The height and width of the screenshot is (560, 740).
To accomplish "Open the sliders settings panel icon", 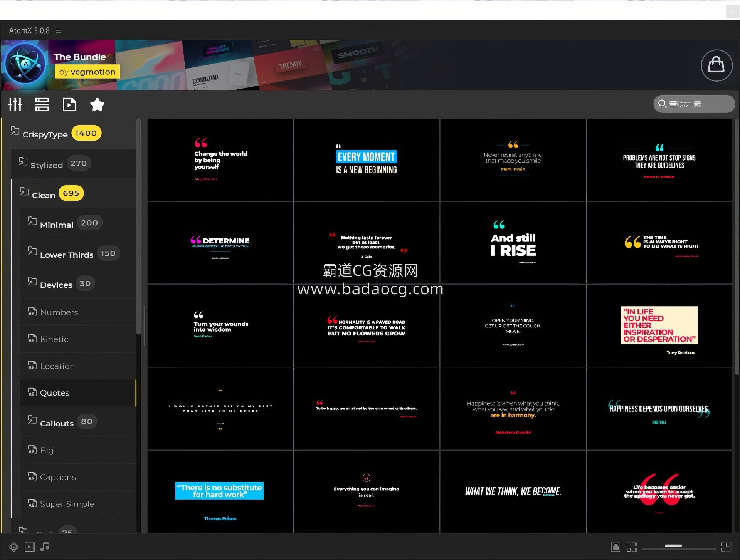I will 15,104.
